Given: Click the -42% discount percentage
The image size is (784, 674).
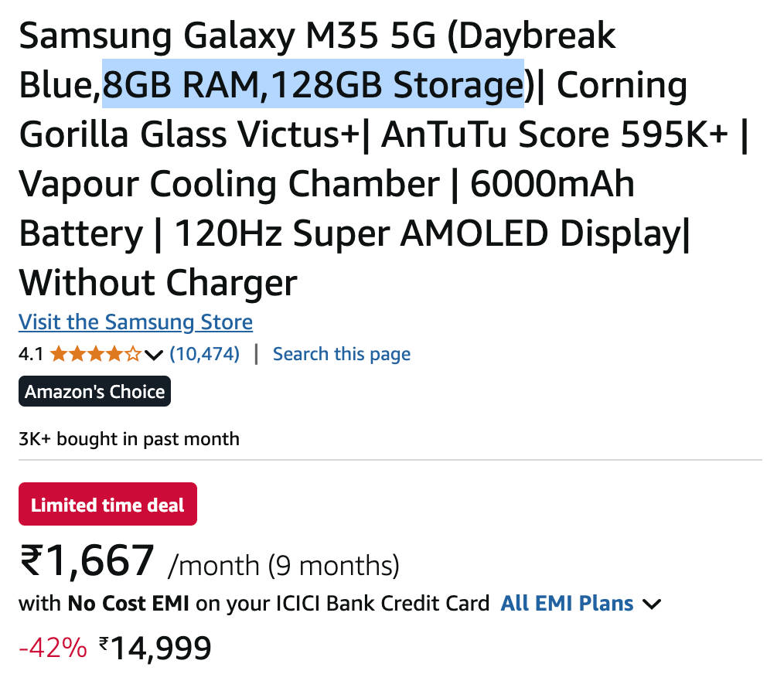Looking at the screenshot, I should 53,648.
